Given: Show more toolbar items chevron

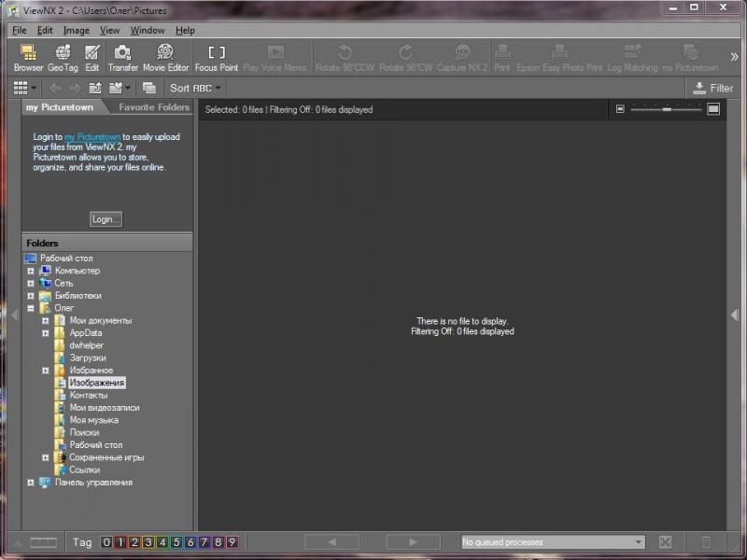Looking at the screenshot, I should tap(734, 57).
